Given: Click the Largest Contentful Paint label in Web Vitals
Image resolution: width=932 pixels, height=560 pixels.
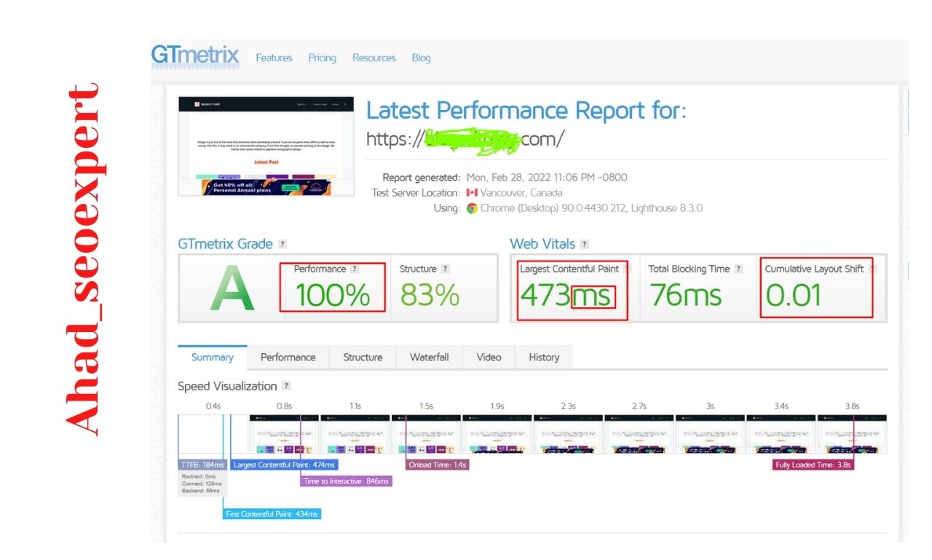Looking at the screenshot, I should click(x=569, y=269).
